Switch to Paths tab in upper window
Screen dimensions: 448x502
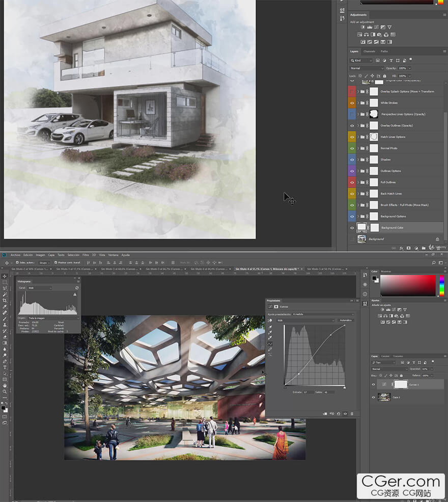[x=384, y=51]
